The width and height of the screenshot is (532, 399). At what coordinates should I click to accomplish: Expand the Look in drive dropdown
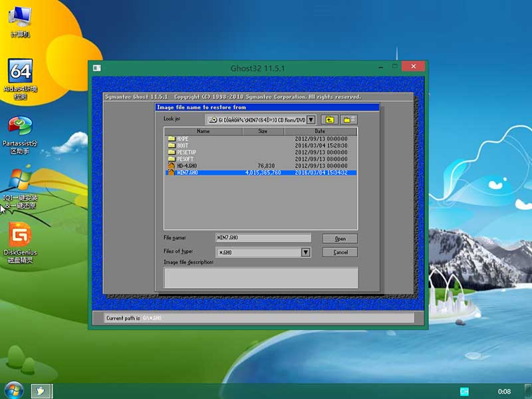(311, 120)
